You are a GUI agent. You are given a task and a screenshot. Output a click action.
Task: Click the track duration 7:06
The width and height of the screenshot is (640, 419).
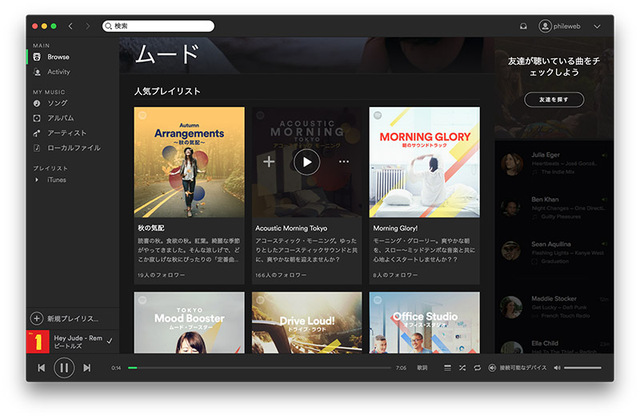[401, 368]
